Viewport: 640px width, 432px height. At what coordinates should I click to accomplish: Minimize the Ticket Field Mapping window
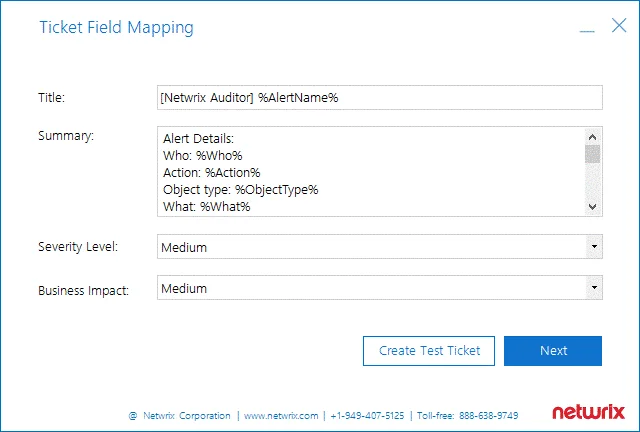(x=587, y=31)
